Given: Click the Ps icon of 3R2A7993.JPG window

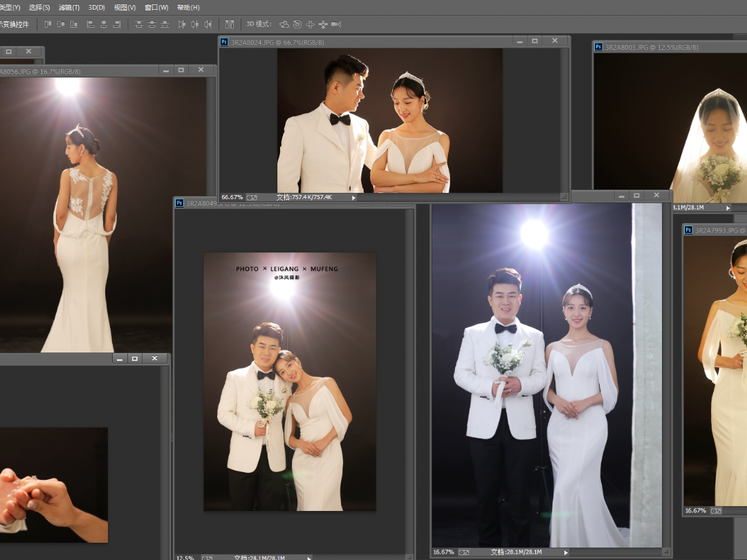Looking at the screenshot, I should coord(688,230).
